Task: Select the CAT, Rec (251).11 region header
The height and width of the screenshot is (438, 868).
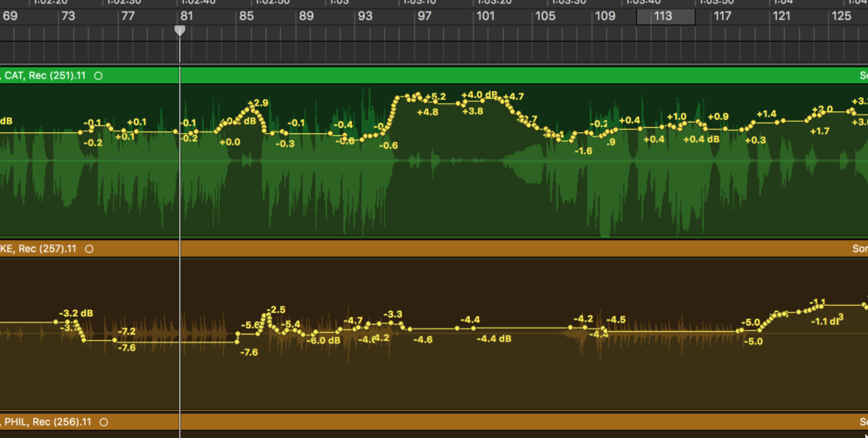Action: coord(434,75)
